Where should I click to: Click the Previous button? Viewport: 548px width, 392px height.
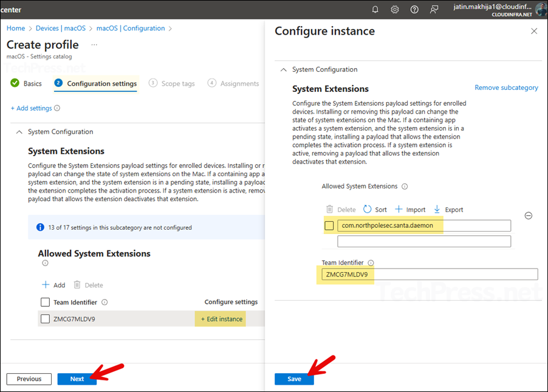point(29,379)
